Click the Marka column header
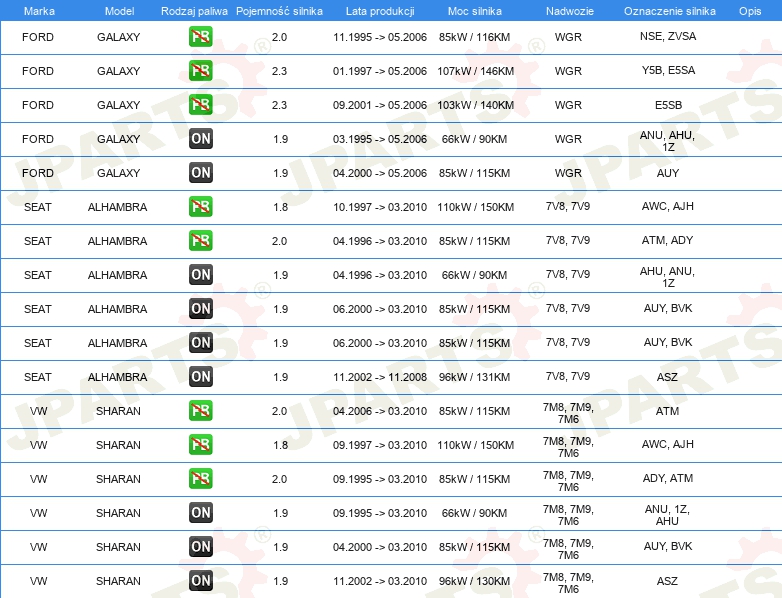782x598 pixels. (39, 11)
